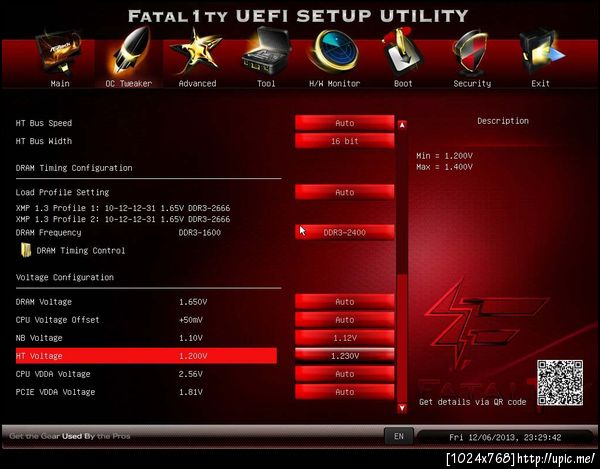Image resolution: width=600 pixels, height=469 pixels.
Task: Click the 1.10V NB voltage reading
Action: tap(191, 338)
